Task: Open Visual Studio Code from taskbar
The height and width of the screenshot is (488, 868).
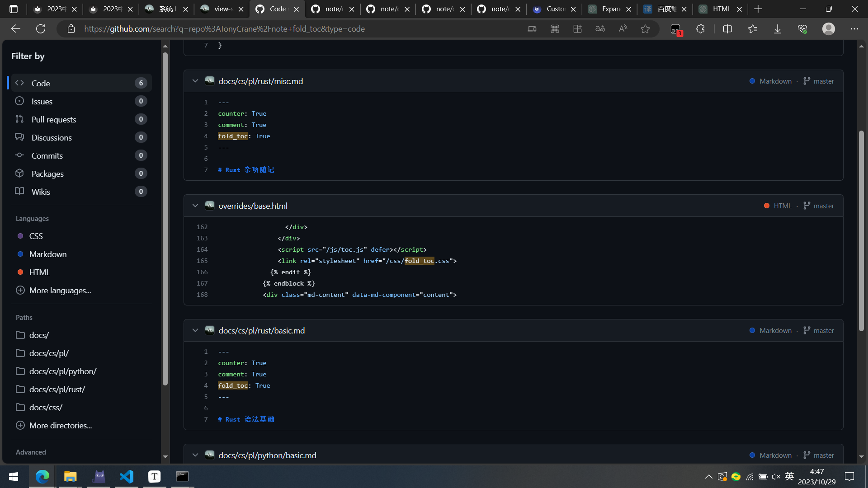Action: pos(127,476)
